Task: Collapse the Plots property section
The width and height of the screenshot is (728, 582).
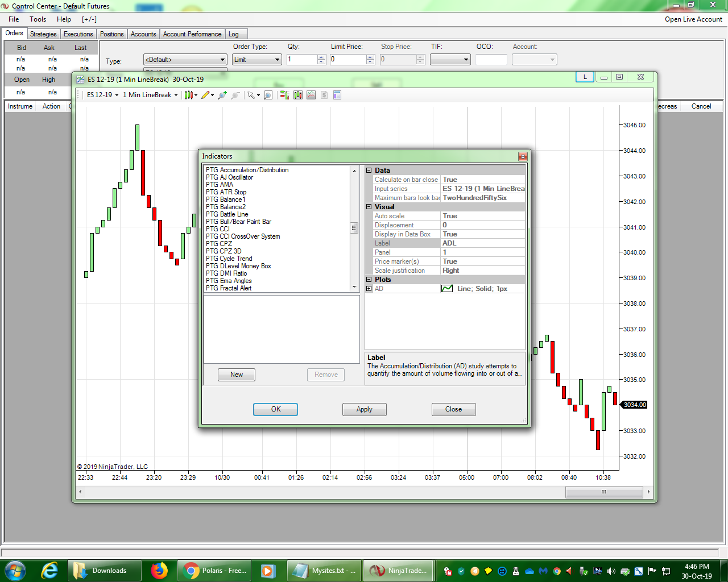Action: click(x=369, y=280)
